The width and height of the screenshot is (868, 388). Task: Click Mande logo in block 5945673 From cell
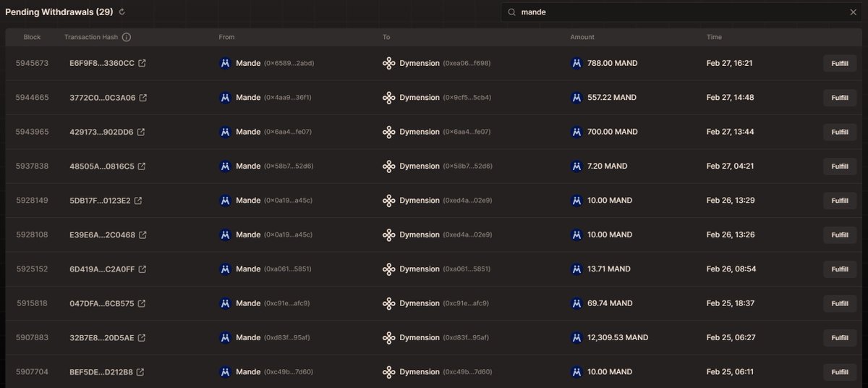[x=225, y=63]
